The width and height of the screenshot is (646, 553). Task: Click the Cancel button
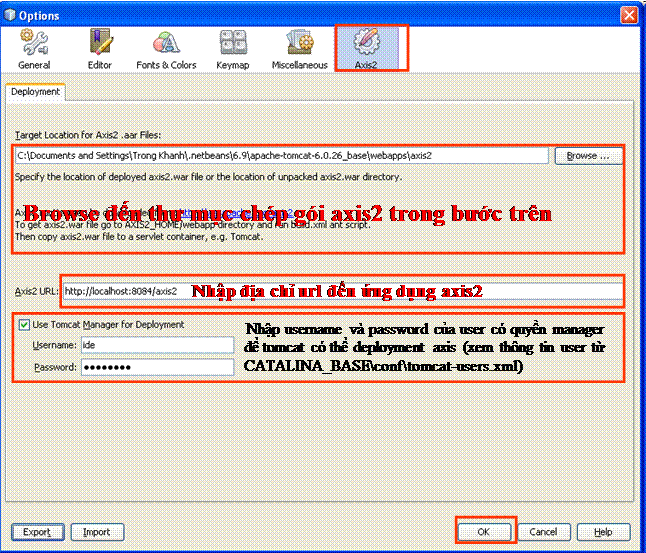click(x=544, y=532)
